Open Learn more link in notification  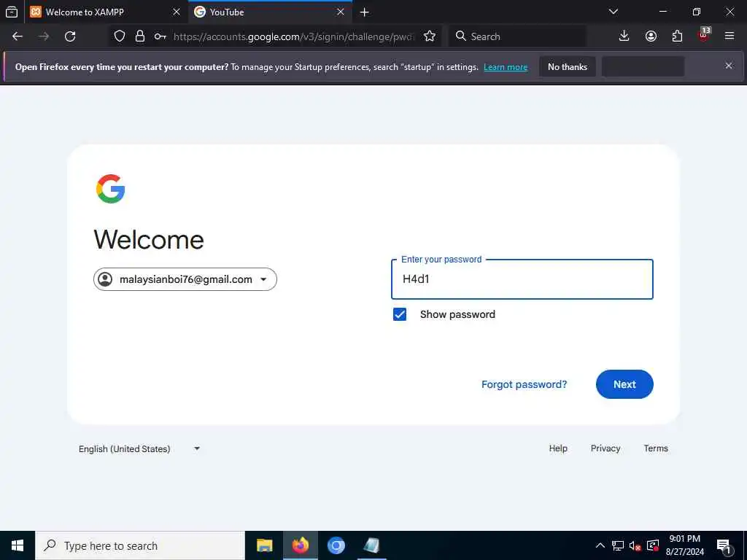coord(506,67)
